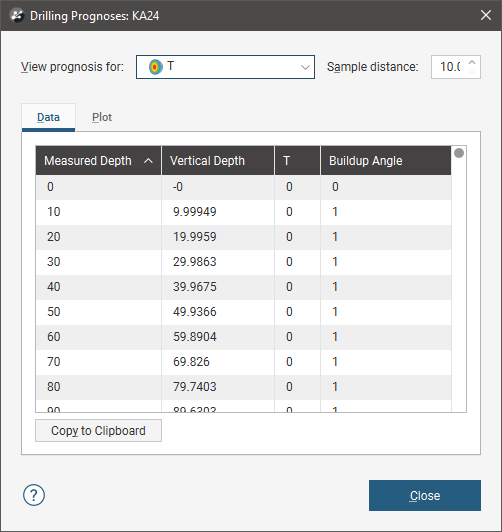Screen dimensions: 502x532
Task: Increase Sample distance with up arrow
Action: (472, 62)
